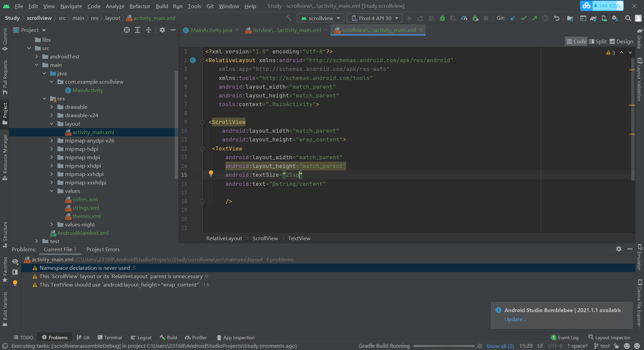Toggle problems view options eye icon
Screen dimensions: 644x350
(15, 261)
